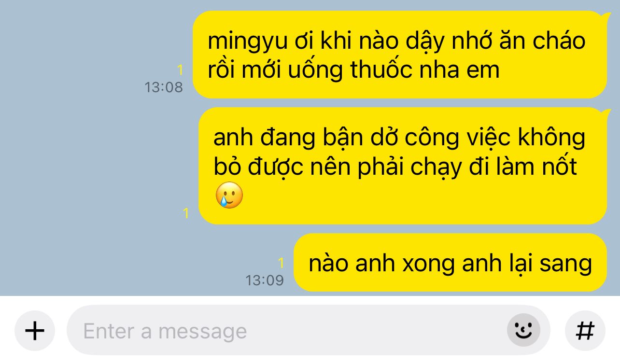
Task: Open the plus attachment menu
Action: coord(35,331)
